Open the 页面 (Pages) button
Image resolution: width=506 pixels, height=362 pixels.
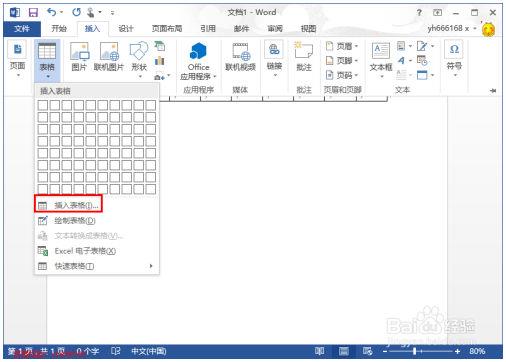point(17,59)
